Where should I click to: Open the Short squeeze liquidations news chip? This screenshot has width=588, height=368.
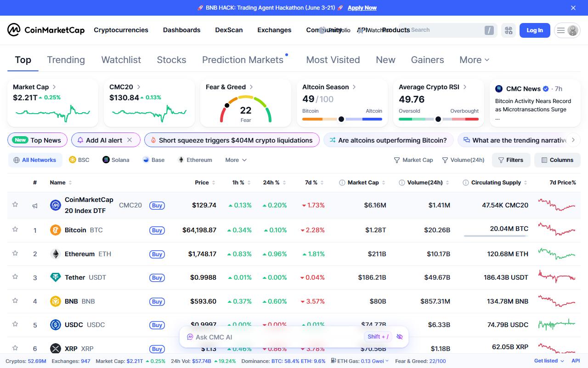pos(232,140)
